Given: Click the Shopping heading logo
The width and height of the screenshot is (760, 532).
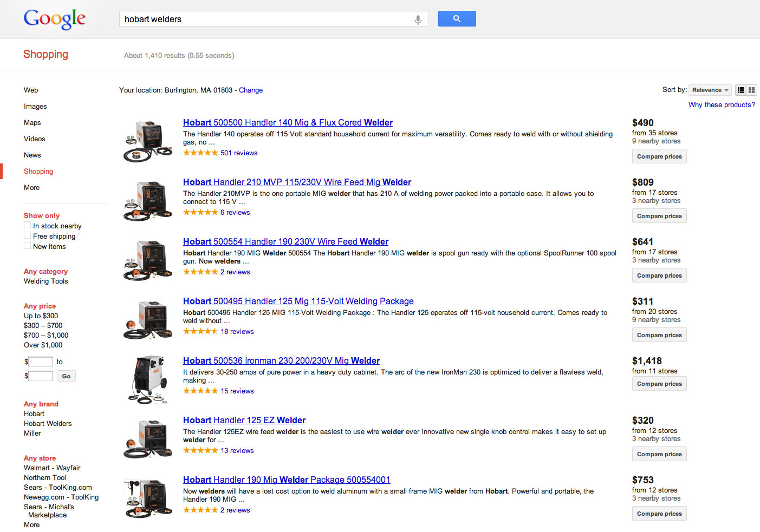Looking at the screenshot, I should (x=46, y=54).
